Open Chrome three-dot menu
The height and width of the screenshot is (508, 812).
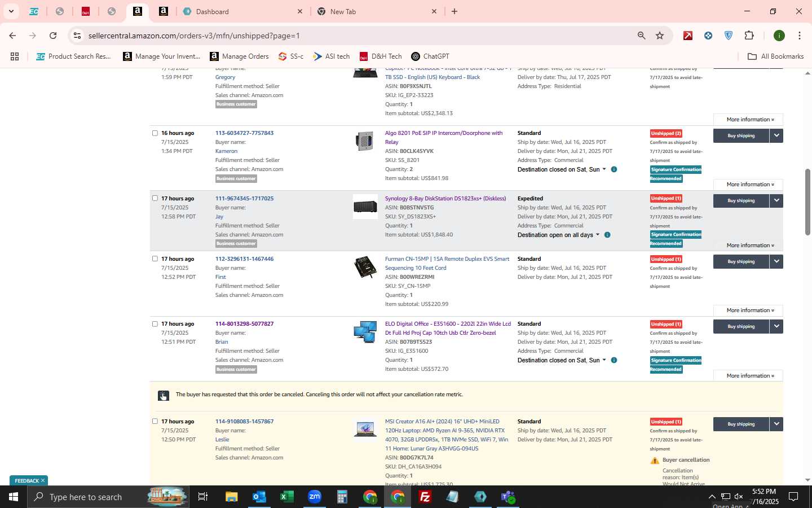(799, 36)
